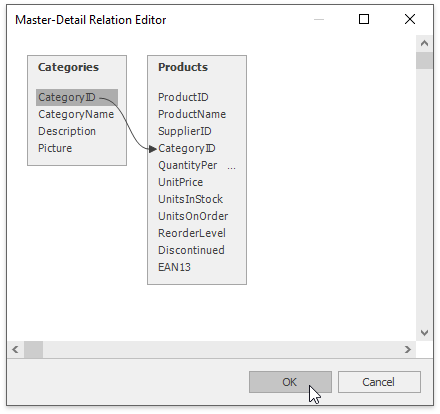The width and height of the screenshot is (440, 414).
Task: Select ProductName in the Products table
Action: point(192,114)
